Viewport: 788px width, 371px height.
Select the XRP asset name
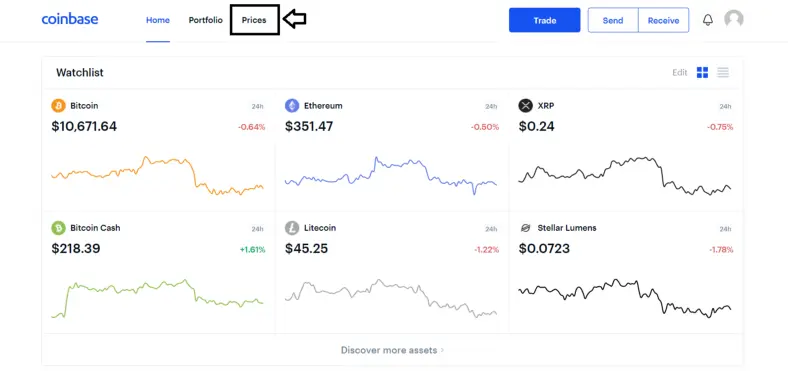coord(546,106)
